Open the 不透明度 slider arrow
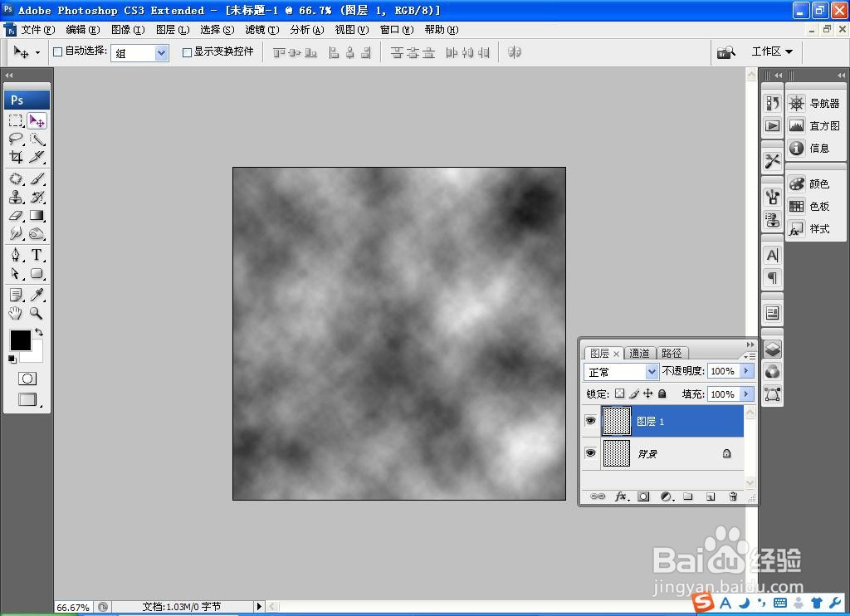 [746, 371]
